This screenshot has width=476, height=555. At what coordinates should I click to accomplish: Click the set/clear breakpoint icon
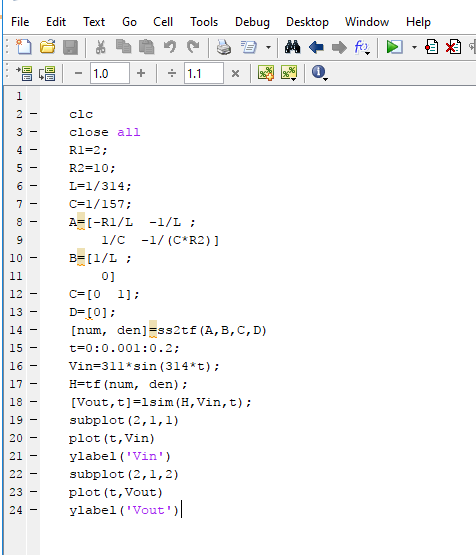tap(431, 47)
